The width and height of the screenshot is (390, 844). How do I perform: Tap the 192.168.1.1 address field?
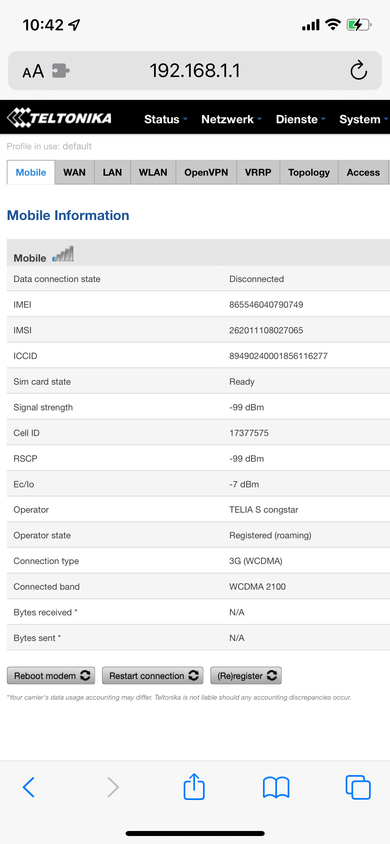tap(195, 71)
